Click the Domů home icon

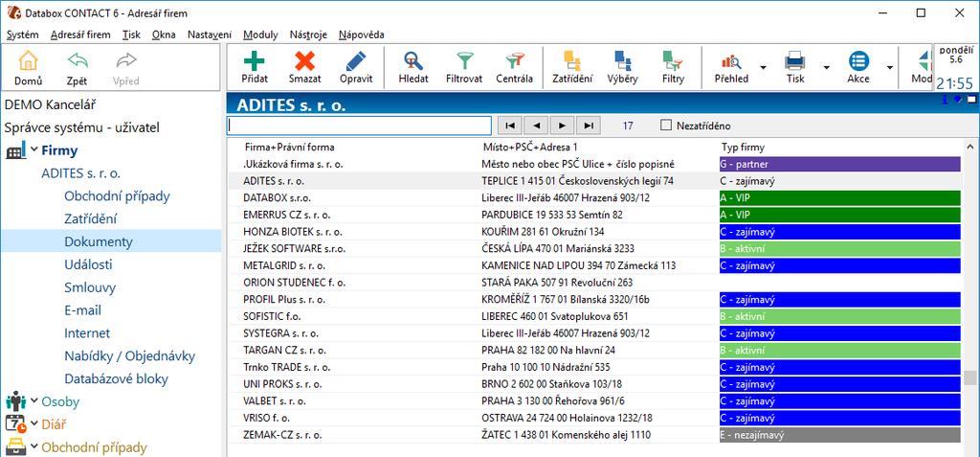tap(28, 61)
